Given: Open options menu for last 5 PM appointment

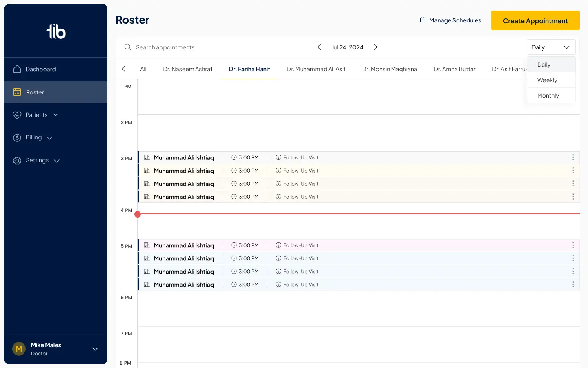Looking at the screenshot, I should (573, 285).
